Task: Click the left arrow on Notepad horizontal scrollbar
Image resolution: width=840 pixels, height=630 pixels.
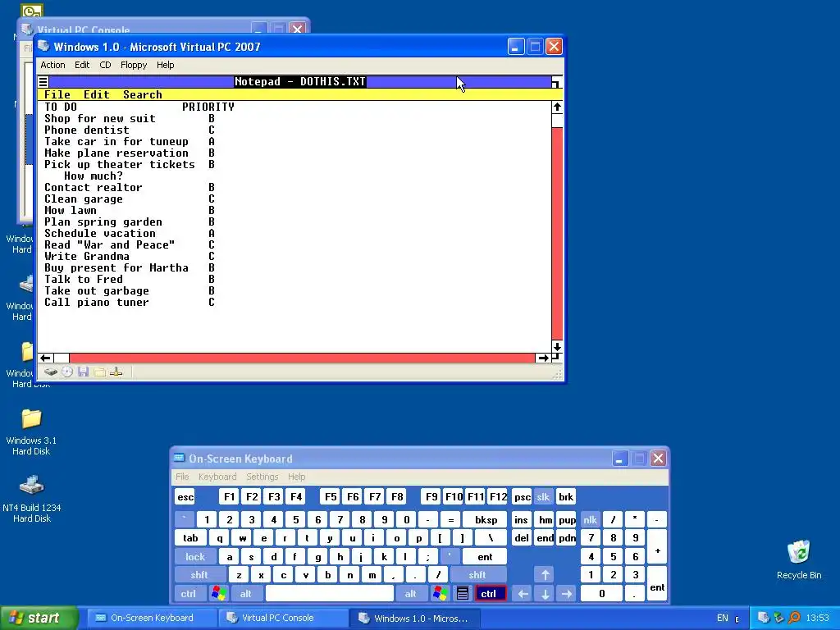Action: tap(46, 358)
